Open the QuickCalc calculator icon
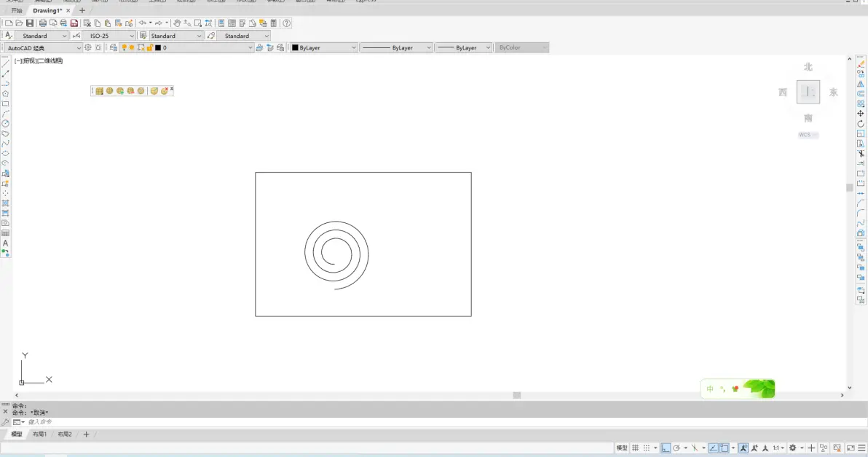The image size is (868, 457). pyautogui.click(x=274, y=23)
